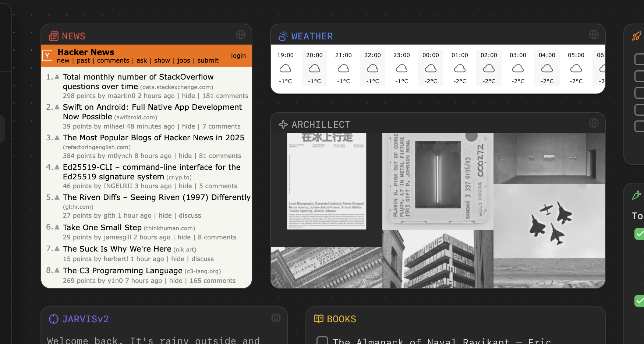644x344 pixels.
Task: Open the globe icon in the NEWS widget
Action: (x=241, y=34)
